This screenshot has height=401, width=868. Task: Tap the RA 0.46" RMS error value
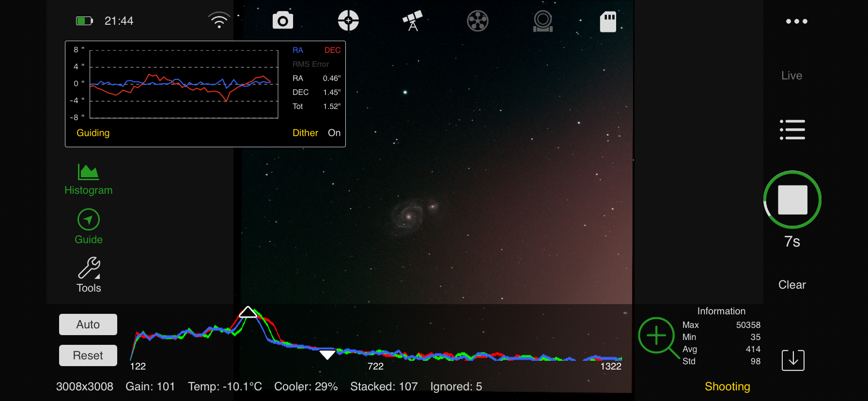coord(332,78)
